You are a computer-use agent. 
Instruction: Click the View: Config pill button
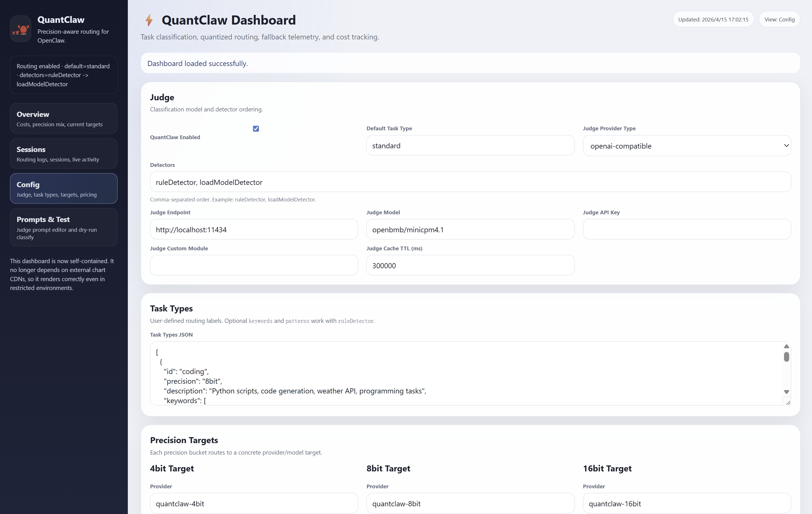tap(779, 20)
